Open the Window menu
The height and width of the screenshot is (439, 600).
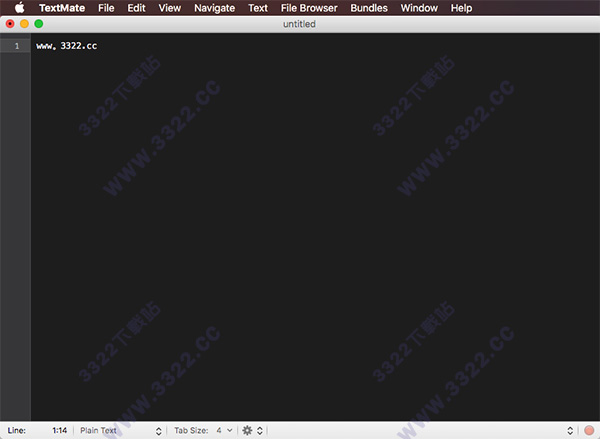pos(419,8)
